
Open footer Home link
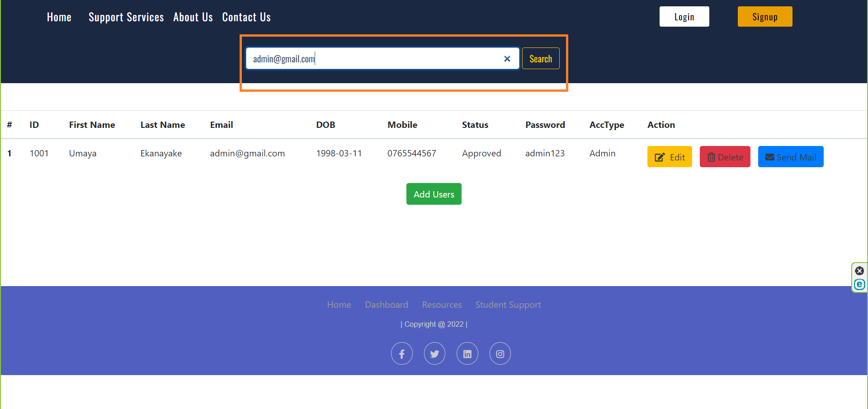tap(339, 305)
